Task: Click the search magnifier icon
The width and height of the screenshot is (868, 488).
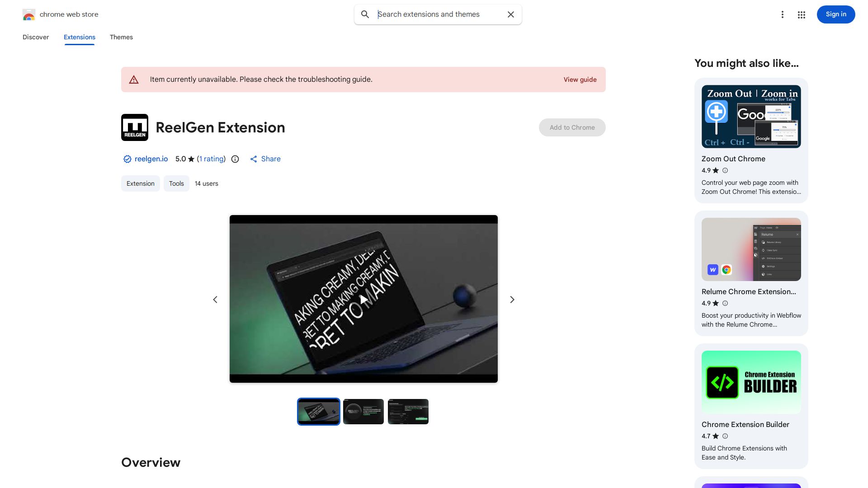Action: pyautogui.click(x=365, y=14)
